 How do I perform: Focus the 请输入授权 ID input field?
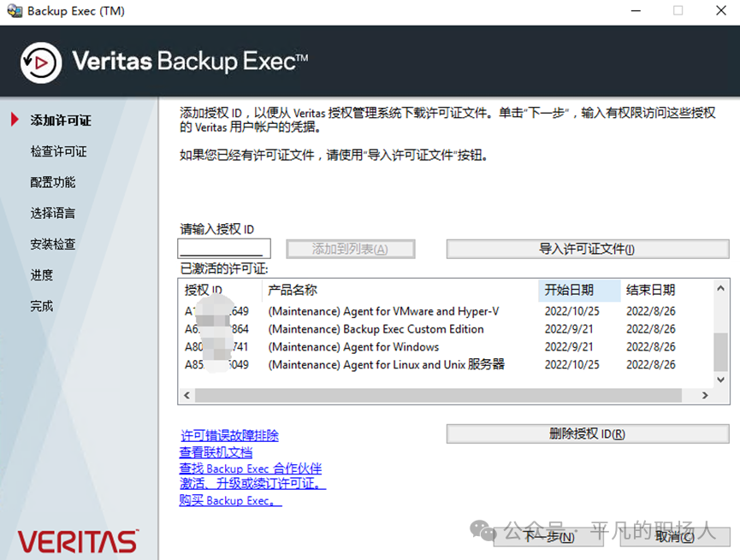tap(224, 249)
